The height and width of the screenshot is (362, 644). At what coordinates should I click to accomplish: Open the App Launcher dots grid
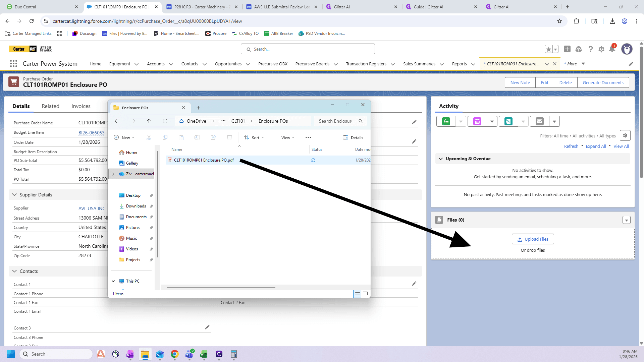(13, 64)
